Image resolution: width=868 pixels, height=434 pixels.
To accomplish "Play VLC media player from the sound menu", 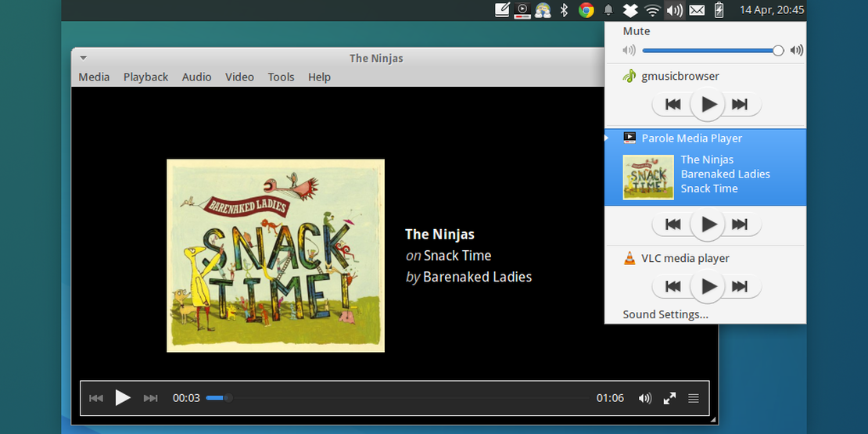I will click(x=708, y=286).
